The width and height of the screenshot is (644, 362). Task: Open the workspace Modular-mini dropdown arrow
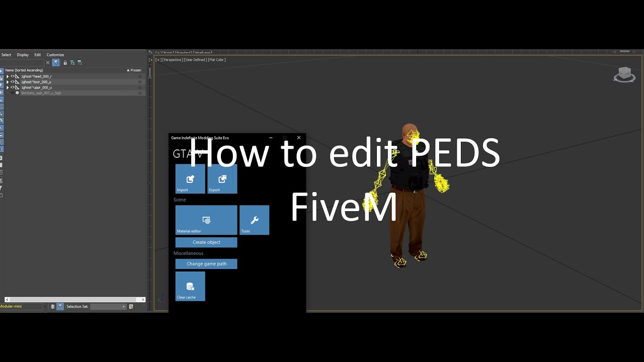click(45, 307)
